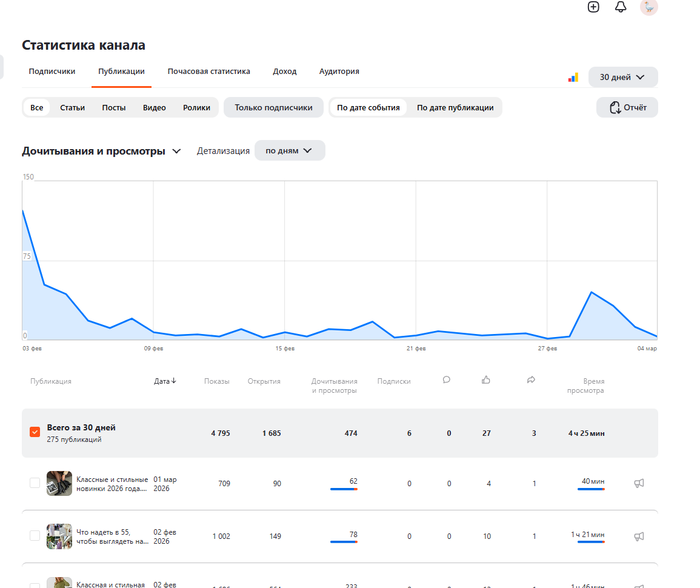The image size is (700, 588).
Task: Filter by Видео
Action: pyautogui.click(x=155, y=108)
